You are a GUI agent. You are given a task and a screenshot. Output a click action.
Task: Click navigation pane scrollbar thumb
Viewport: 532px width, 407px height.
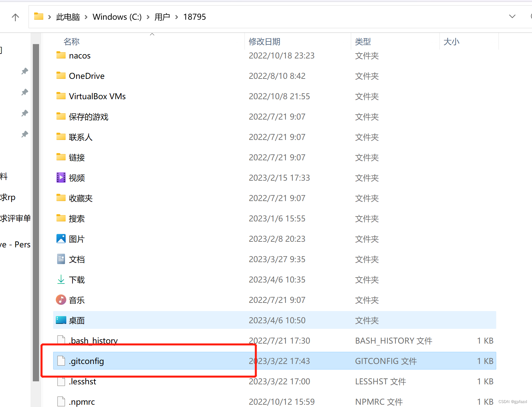(x=36, y=213)
